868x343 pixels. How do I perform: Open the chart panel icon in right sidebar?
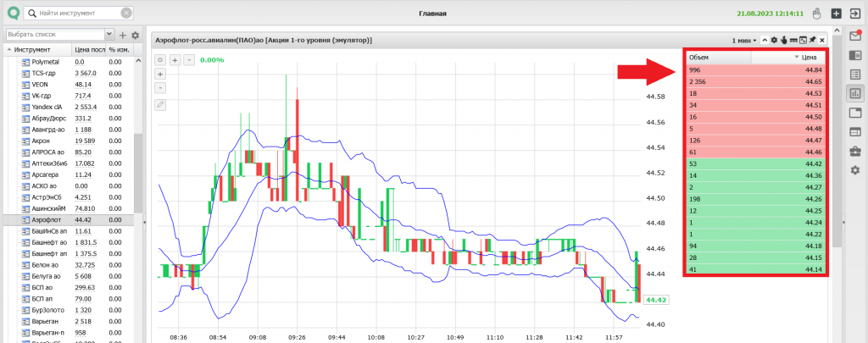click(x=855, y=93)
